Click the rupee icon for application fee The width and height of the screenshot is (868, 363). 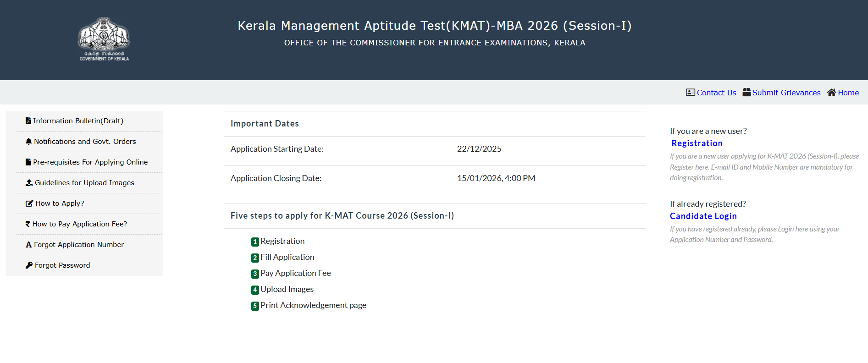(x=28, y=224)
